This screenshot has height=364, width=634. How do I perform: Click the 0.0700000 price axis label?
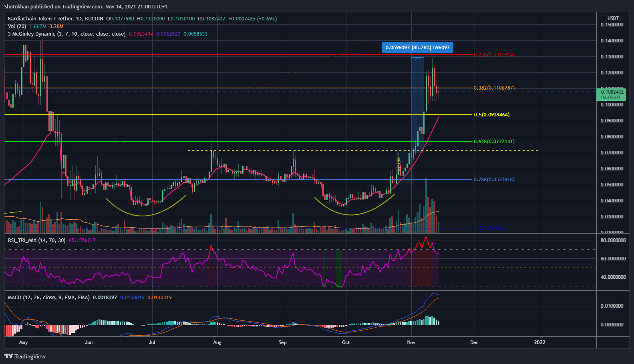[612, 153]
